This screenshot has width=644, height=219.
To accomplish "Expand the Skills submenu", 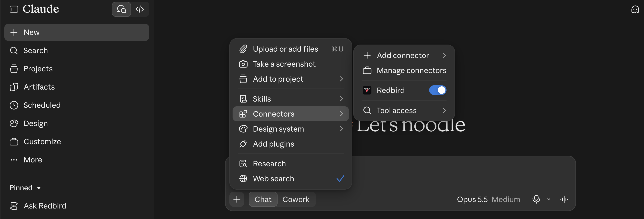I will (x=291, y=99).
